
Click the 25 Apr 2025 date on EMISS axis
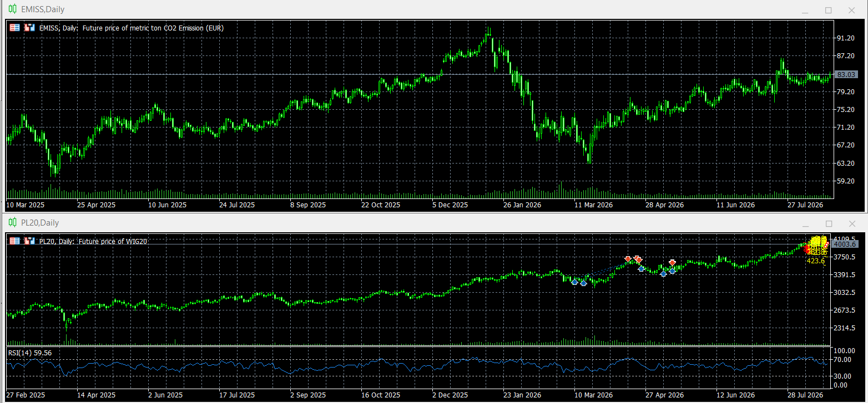coord(97,205)
